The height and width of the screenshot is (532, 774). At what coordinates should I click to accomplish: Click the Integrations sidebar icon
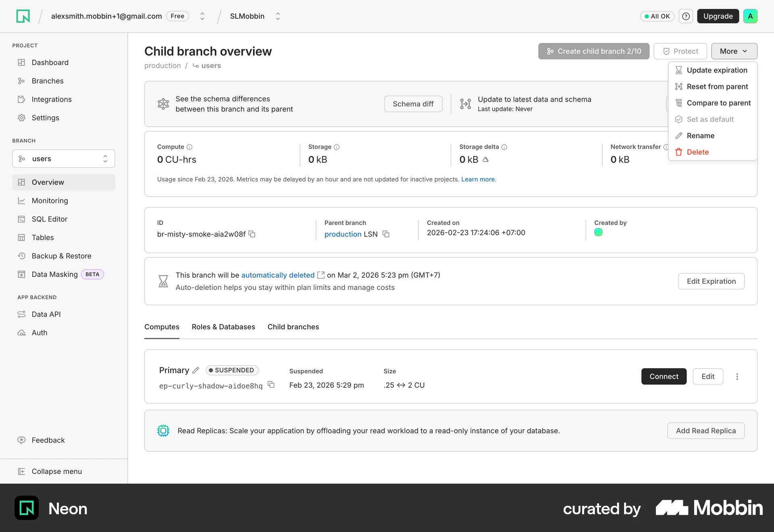coord(22,100)
